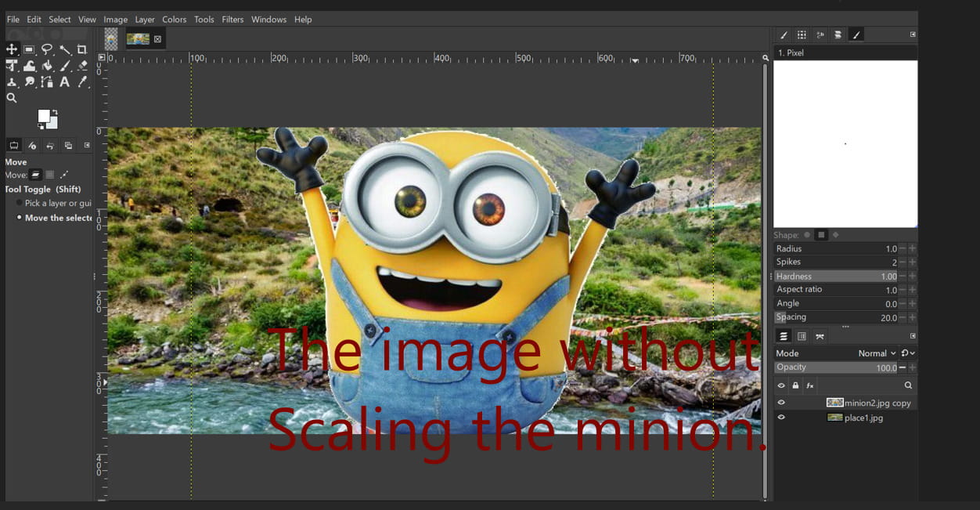Set Move mode to selection
The width and height of the screenshot is (980, 510).
click(49, 175)
